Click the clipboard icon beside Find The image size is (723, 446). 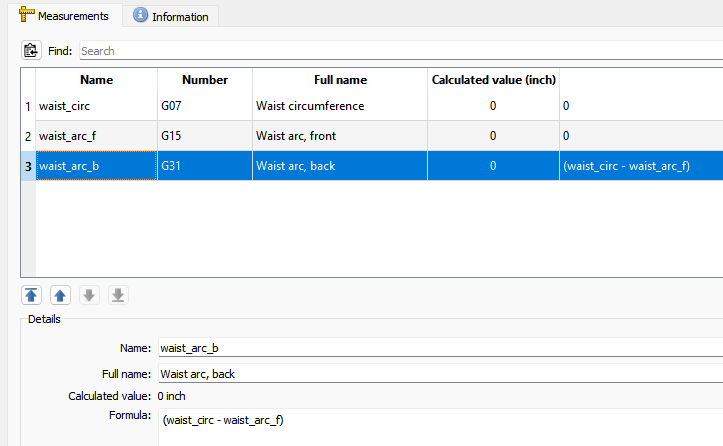[x=31, y=50]
